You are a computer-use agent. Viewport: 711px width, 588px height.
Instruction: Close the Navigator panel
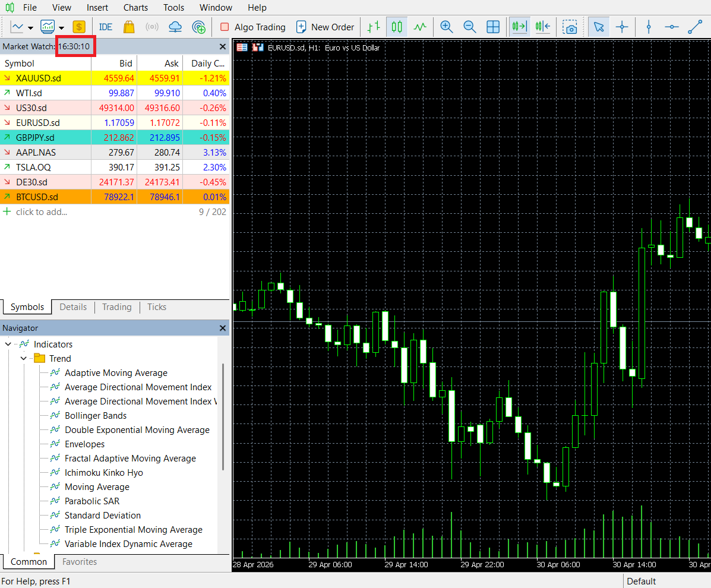pyautogui.click(x=223, y=328)
